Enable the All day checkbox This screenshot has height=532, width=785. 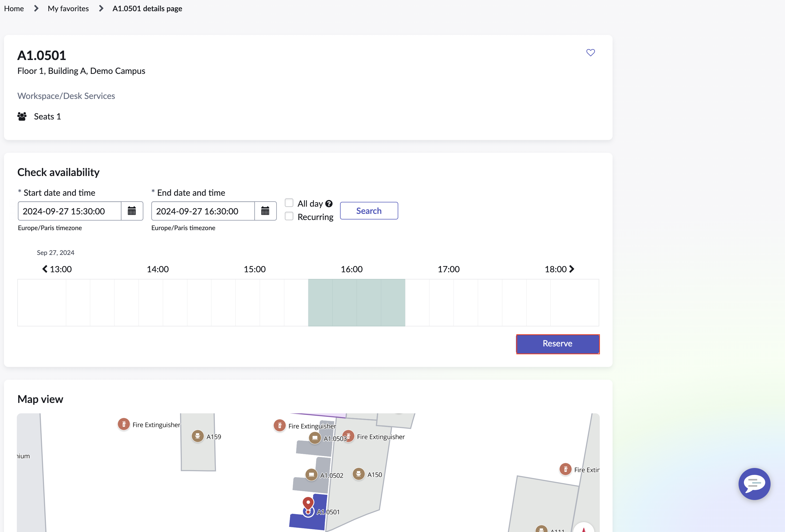pyautogui.click(x=289, y=203)
